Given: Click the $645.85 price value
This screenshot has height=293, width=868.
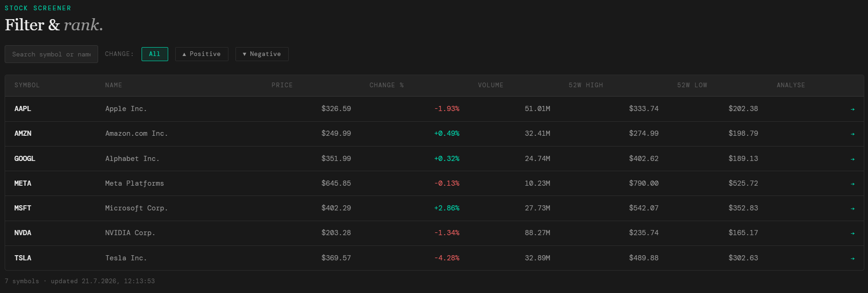Looking at the screenshot, I should (x=336, y=183).
